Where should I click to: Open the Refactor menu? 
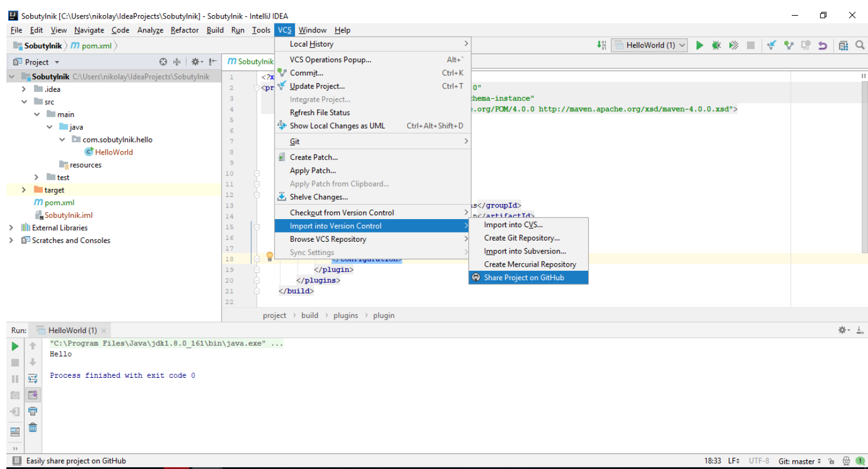184,30
